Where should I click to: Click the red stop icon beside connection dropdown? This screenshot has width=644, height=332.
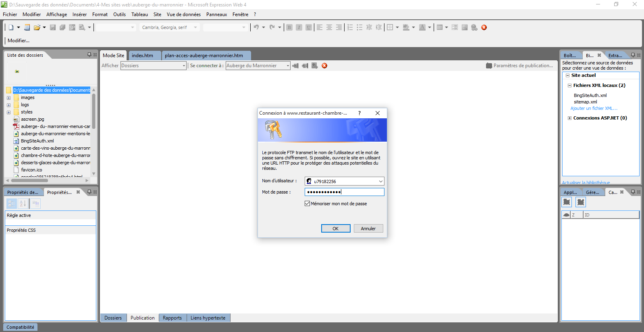pyautogui.click(x=324, y=66)
